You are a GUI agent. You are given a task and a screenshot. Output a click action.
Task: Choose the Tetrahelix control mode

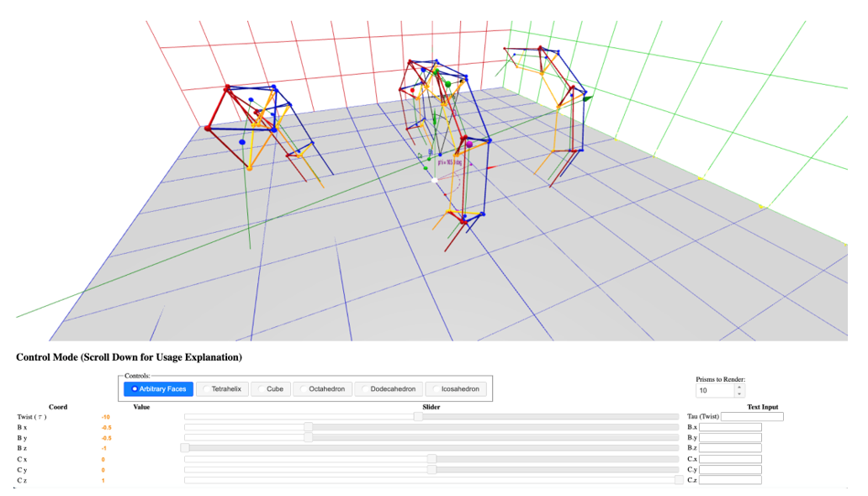coord(221,389)
